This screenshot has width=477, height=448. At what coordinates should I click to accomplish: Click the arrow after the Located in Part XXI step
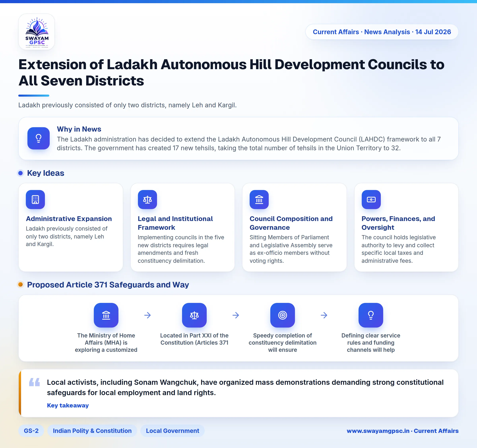coord(236,315)
